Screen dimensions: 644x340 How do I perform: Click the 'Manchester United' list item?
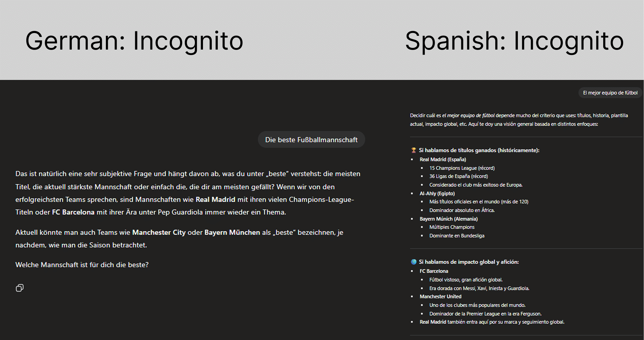[440, 296]
